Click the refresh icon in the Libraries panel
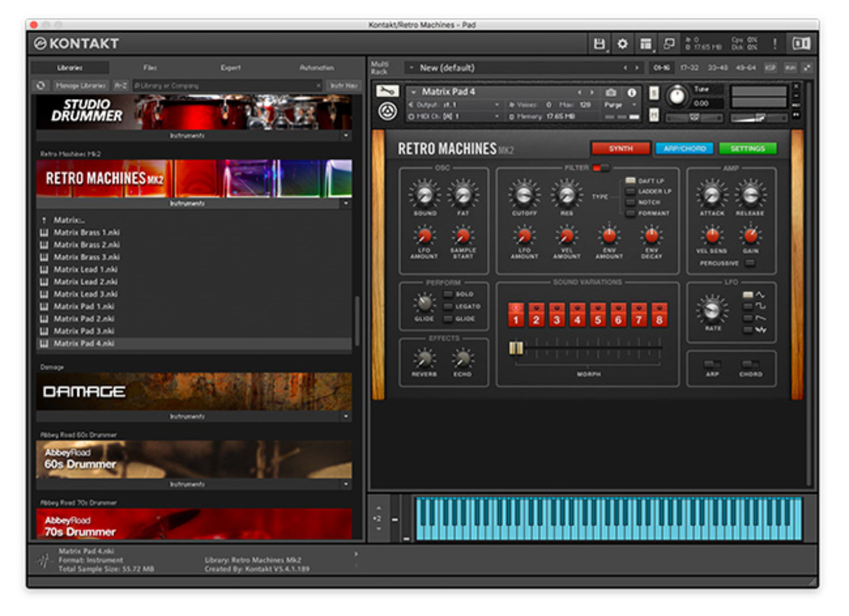The image size is (849, 616). tap(42, 86)
